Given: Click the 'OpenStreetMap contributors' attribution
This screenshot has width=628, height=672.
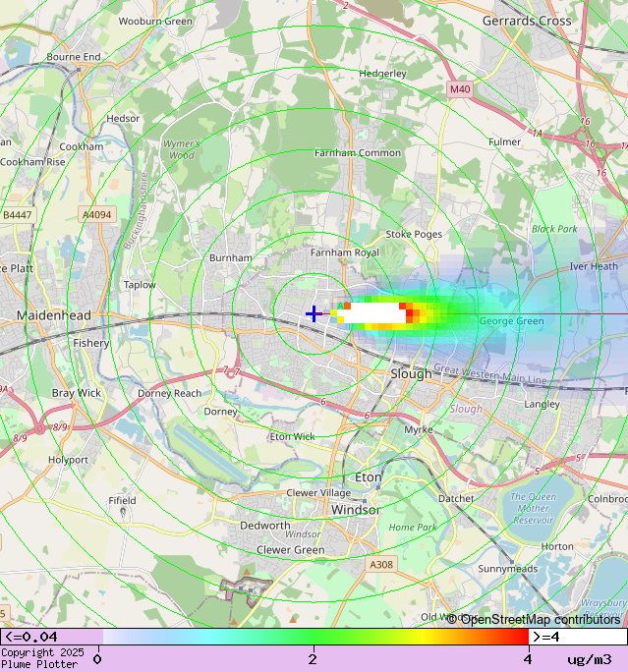Looking at the screenshot, I should (534, 620).
